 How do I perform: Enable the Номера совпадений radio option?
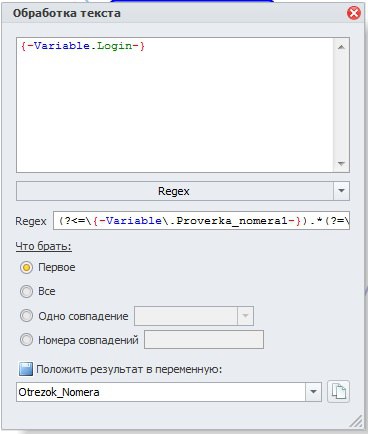(x=26, y=340)
